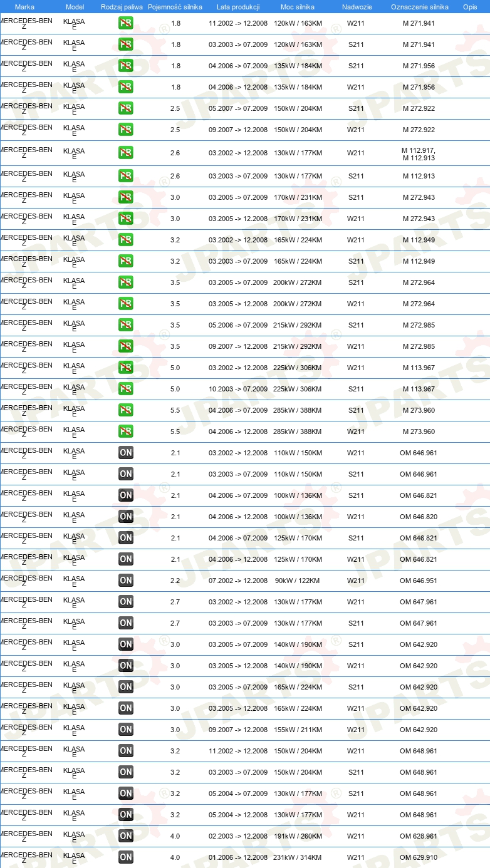The height and width of the screenshot is (868, 490).
Task: Click the ON diesel icon for W211 OM 647.961
Action: [126, 602]
